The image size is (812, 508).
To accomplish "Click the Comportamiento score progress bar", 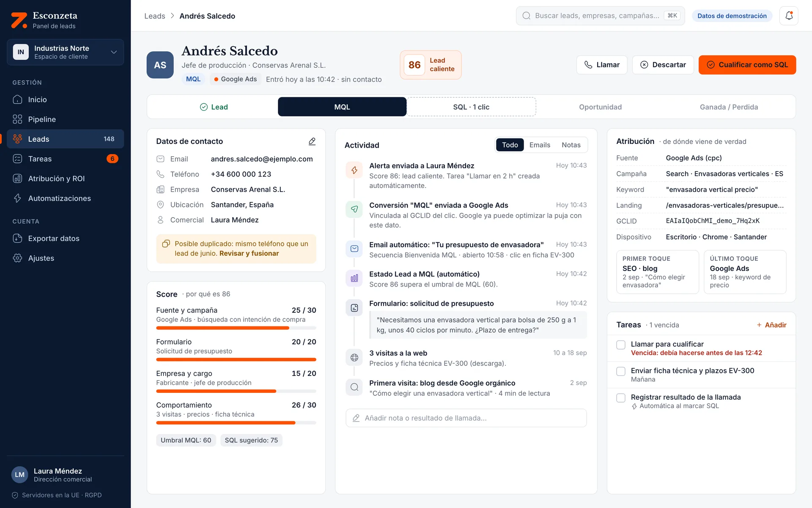I will 236,422.
